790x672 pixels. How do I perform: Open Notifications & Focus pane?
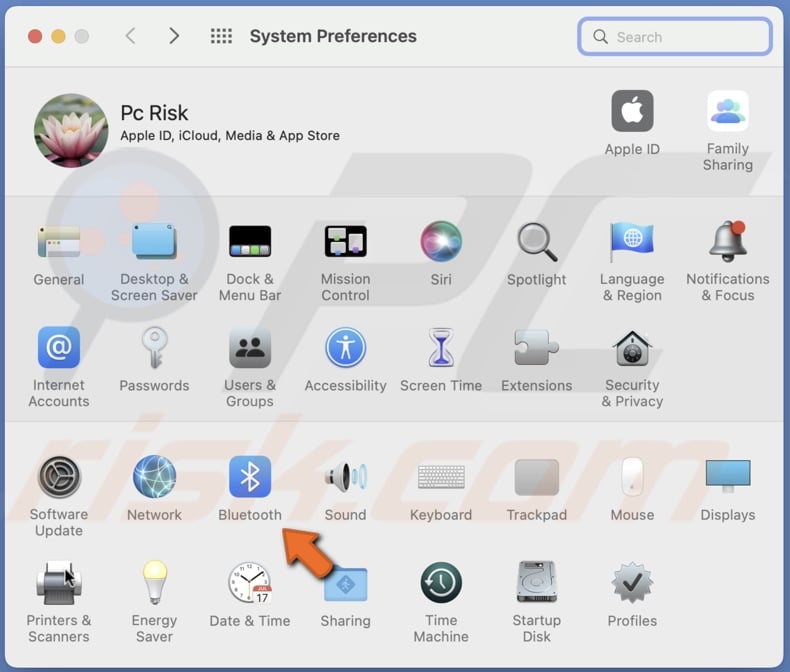point(728,242)
